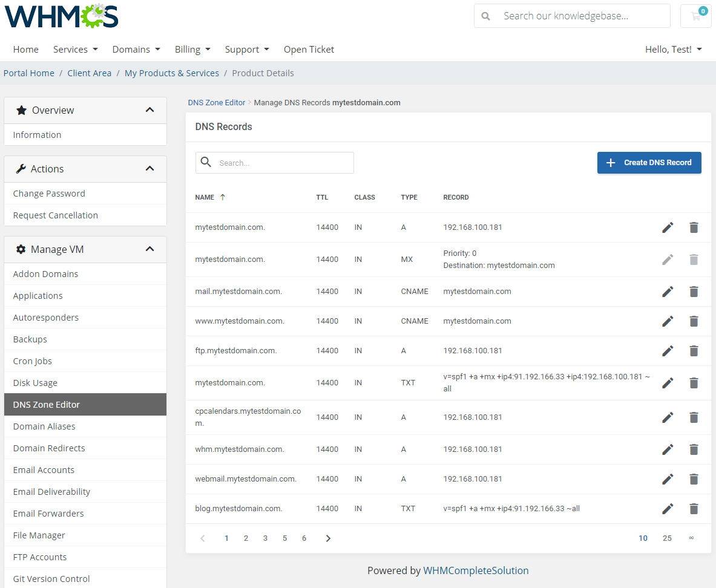Delete the A record for ftp.mytestdomain.com
Viewport: 716px width, 588px height.
[694, 350]
